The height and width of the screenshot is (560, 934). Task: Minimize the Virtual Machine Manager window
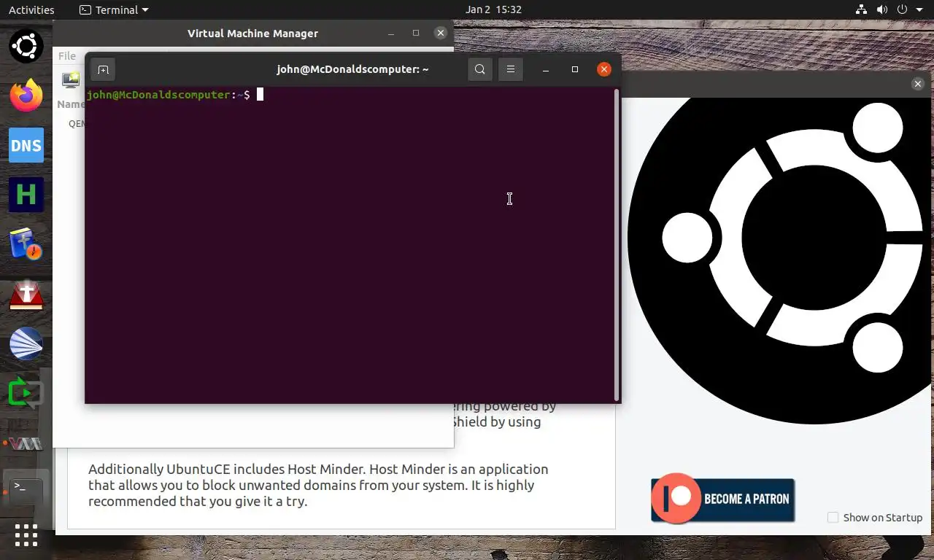pos(391,33)
